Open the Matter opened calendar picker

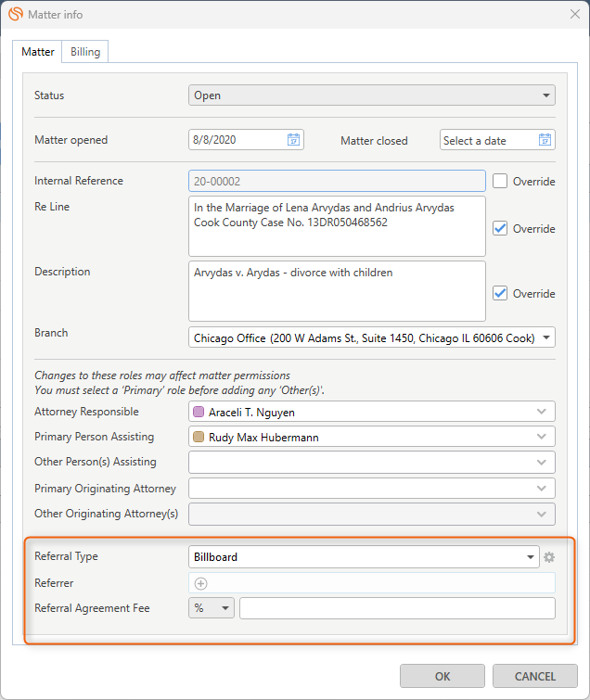pos(293,140)
